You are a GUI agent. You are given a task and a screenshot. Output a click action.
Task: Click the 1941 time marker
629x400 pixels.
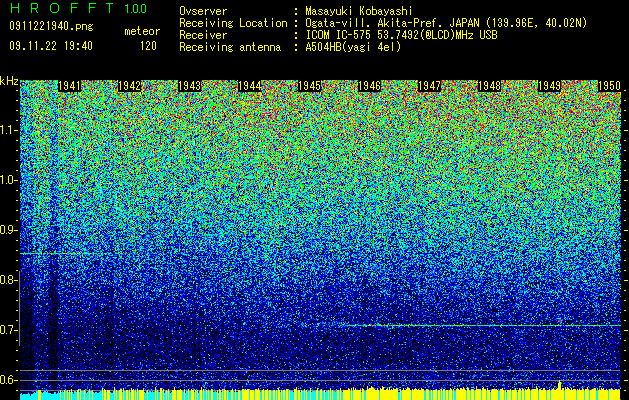(x=69, y=86)
